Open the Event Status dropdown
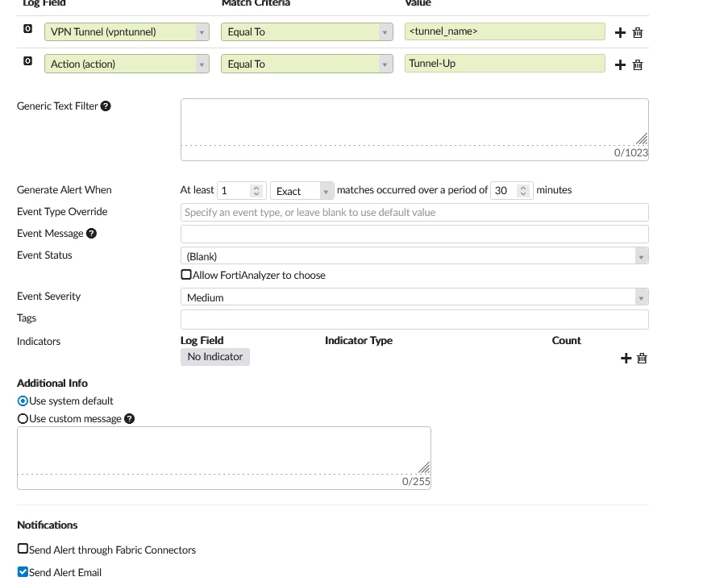The width and height of the screenshot is (728, 581). (x=414, y=255)
